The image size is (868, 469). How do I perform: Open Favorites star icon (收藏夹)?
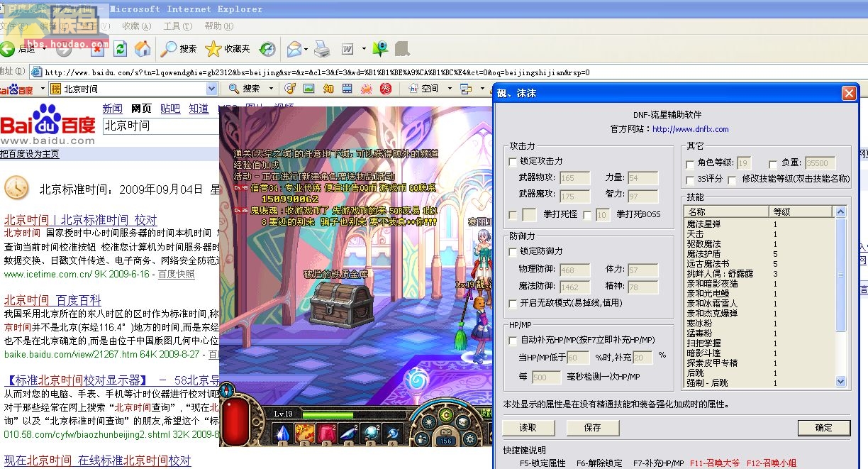213,49
